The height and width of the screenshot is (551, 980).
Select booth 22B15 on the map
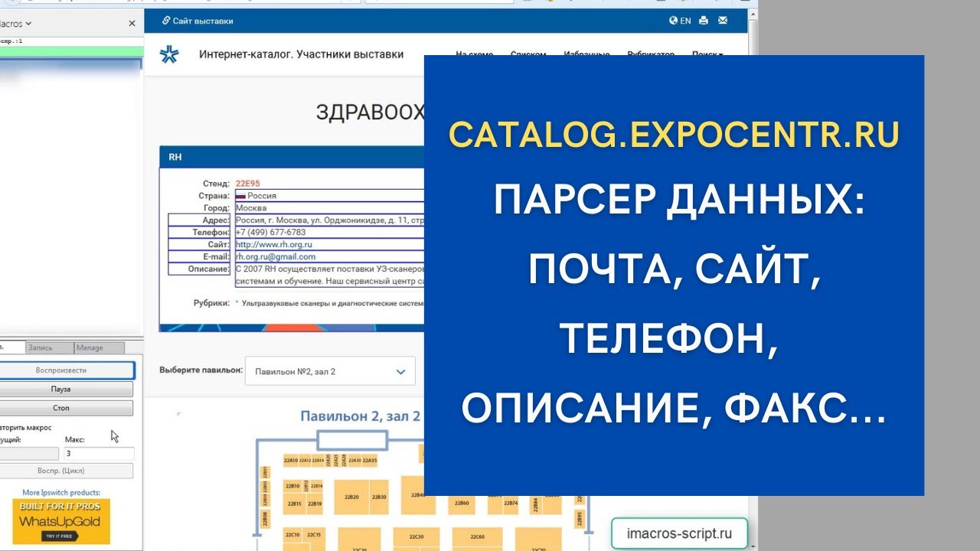(x=294, y=504)
